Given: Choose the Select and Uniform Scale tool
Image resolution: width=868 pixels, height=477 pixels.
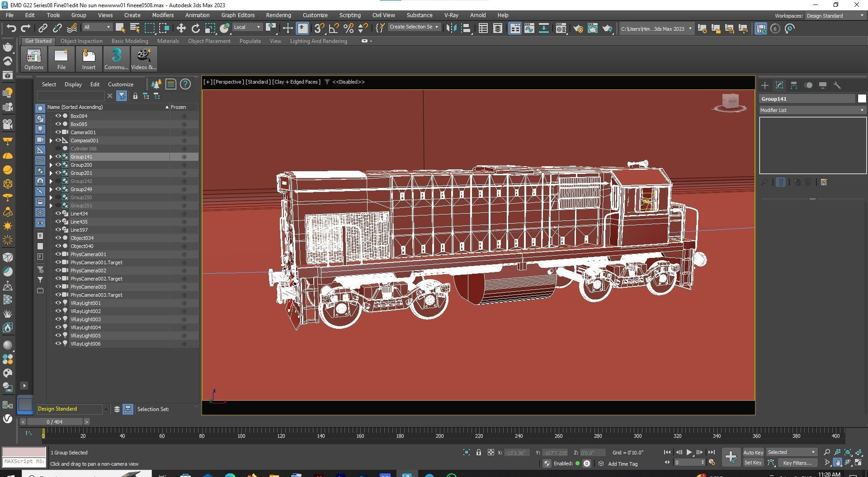Looking at the screenshot, I should point(210,28).
